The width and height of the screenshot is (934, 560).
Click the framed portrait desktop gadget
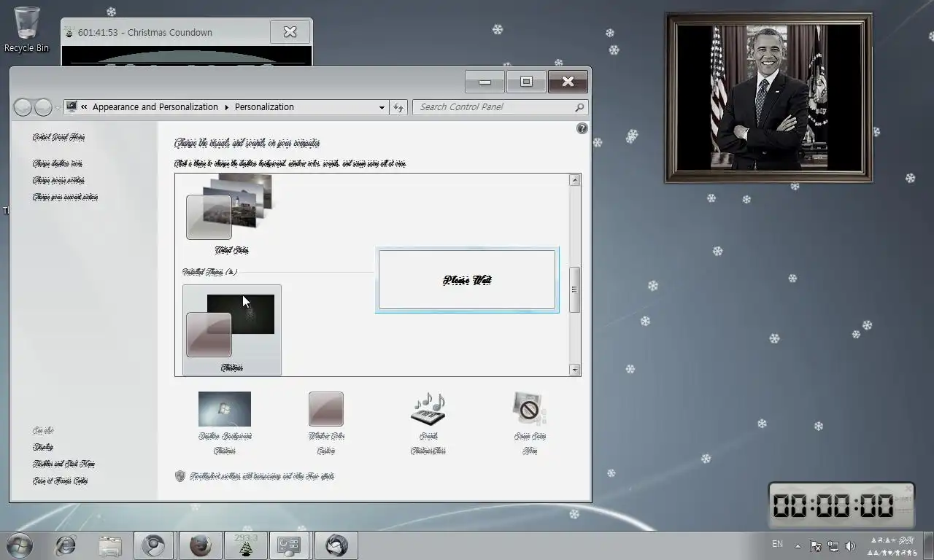(768, 97)
